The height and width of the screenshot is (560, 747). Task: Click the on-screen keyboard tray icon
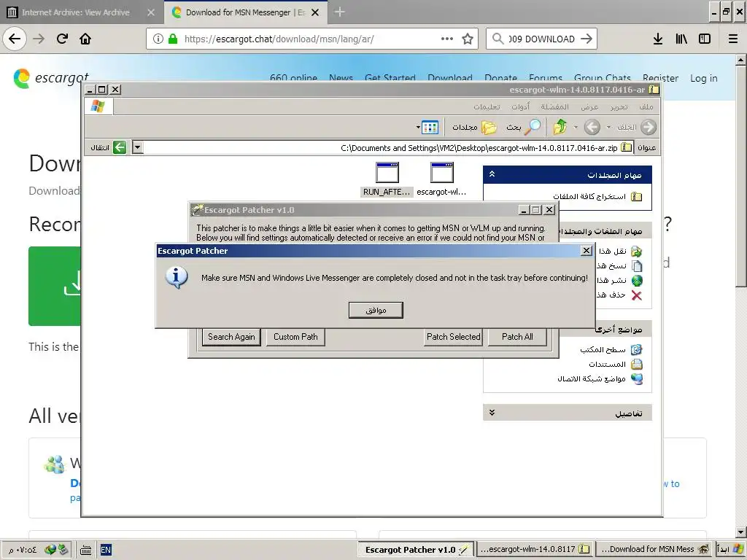point(86,550)
